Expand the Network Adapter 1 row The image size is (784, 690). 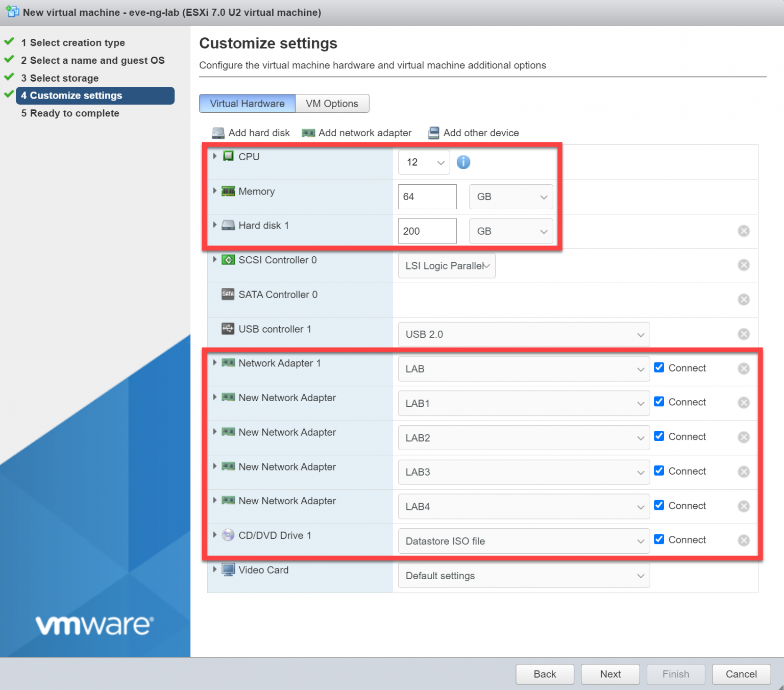coord(215,363)
